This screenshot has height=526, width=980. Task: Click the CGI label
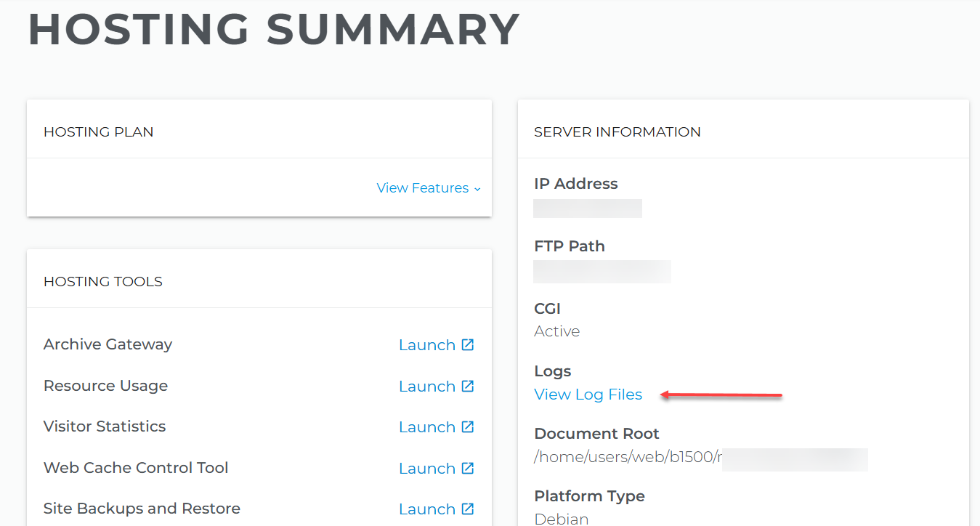point(548,309)
